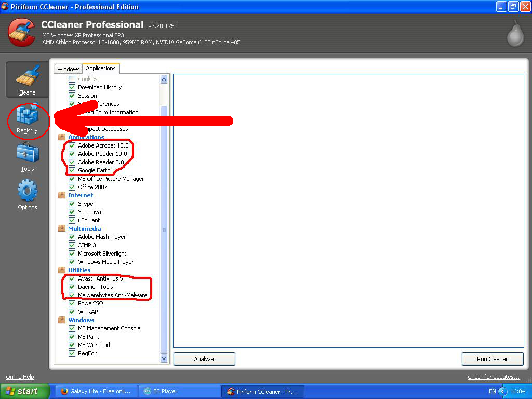Open the Registry section icon
This screenshot has width=532, height=399.
pos(27,115)
